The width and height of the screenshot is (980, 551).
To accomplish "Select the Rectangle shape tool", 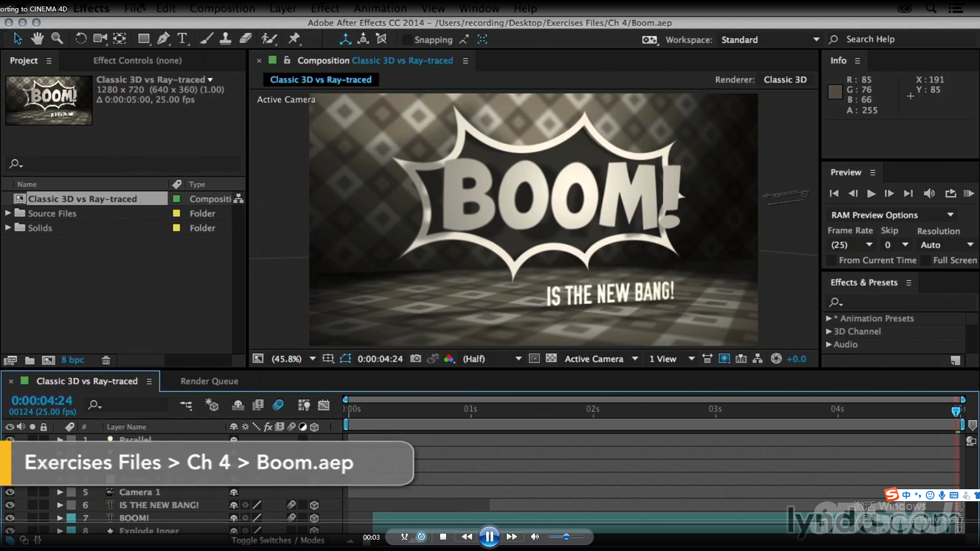I will pos(144,38).
